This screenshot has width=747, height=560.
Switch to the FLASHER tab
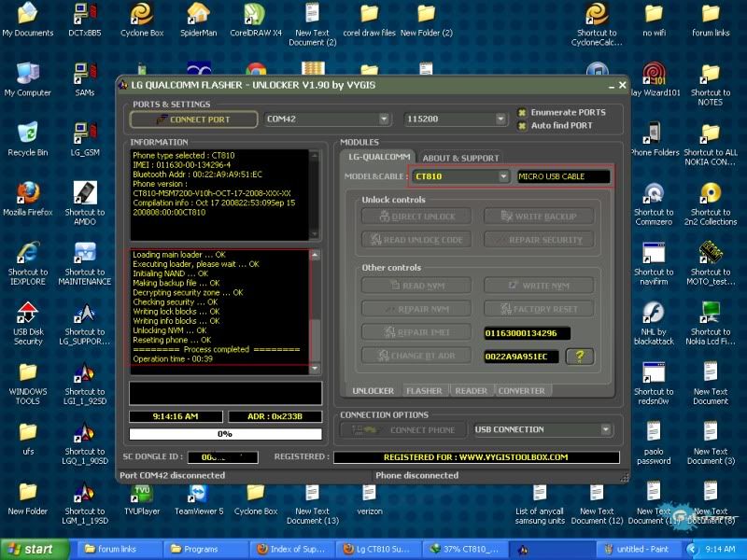point(424,391)
